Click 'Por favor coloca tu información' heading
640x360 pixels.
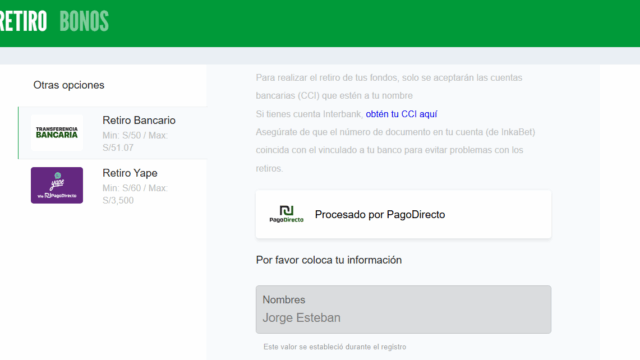point(329,260)
